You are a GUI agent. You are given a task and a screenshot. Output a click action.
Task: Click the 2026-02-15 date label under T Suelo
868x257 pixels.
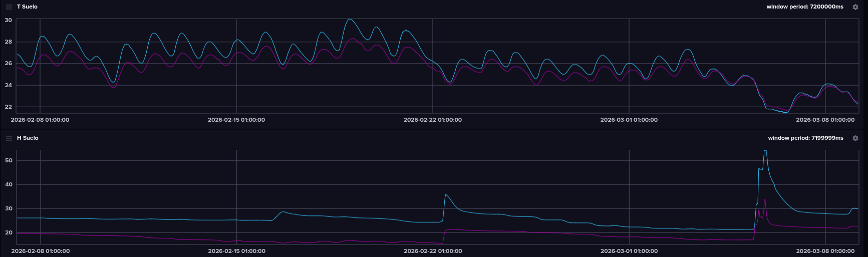[236, 120]
